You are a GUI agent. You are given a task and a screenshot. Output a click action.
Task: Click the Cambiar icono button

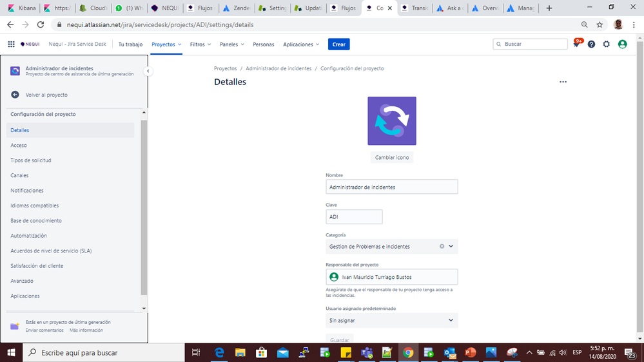pyautogui.click(x=391, y=157)
